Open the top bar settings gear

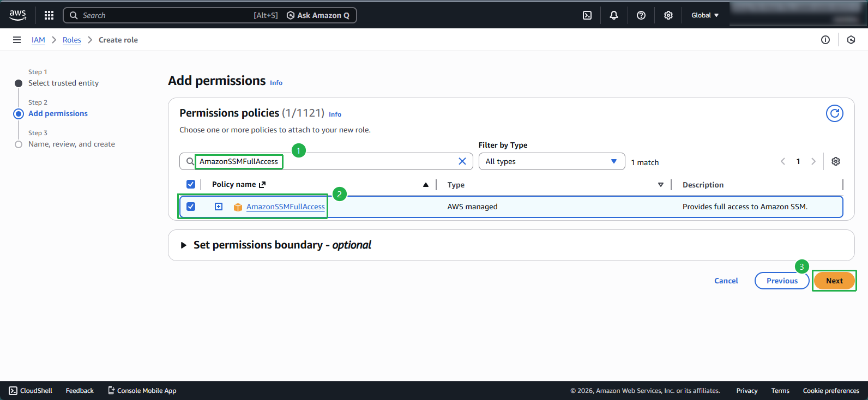click(x=668, y=15)
